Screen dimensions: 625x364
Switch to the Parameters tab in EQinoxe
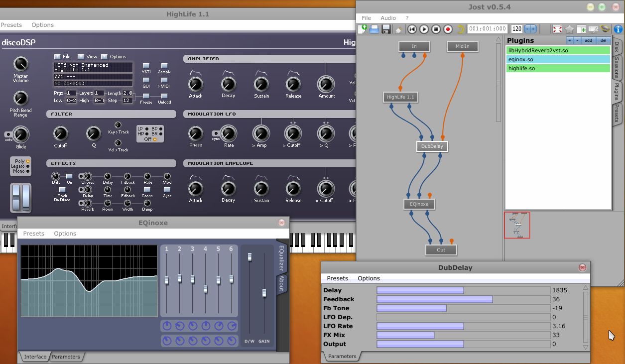(x=66, y=357)
